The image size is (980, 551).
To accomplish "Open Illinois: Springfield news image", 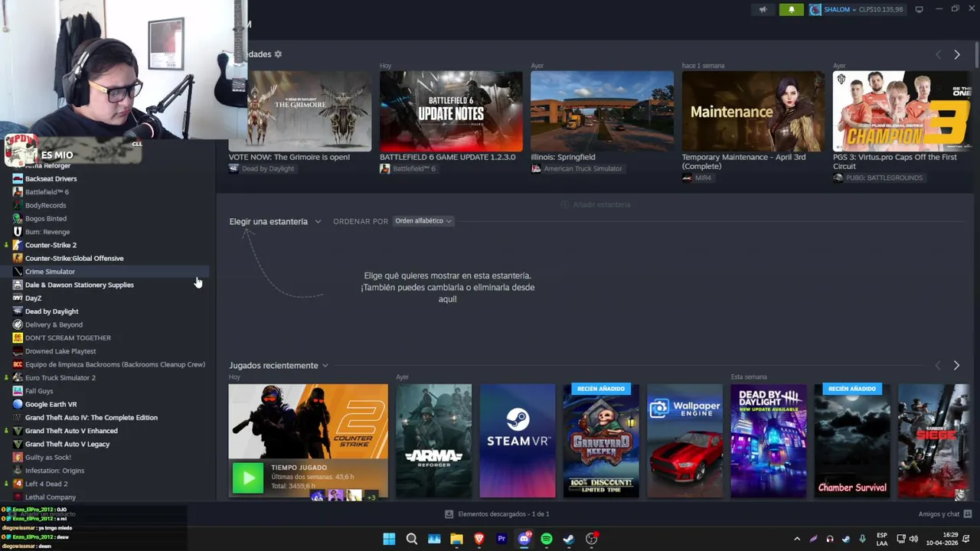I will pyautogui.click(x=602, y=112).
